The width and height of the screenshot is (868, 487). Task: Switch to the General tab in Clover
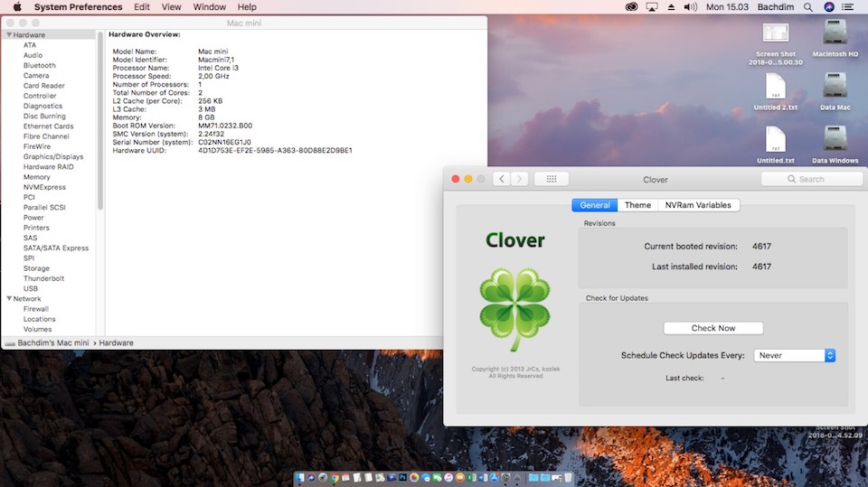click(595, 205)
